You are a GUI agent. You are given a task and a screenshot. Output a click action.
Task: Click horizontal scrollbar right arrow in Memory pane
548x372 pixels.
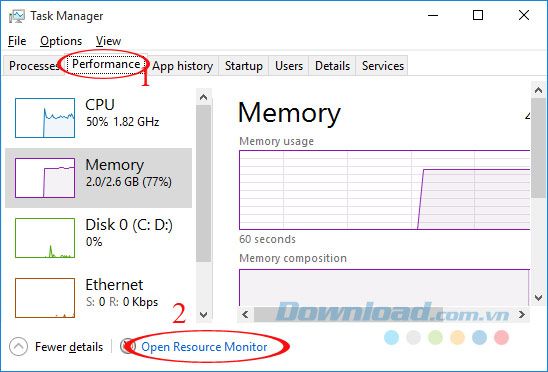point(522,314)
